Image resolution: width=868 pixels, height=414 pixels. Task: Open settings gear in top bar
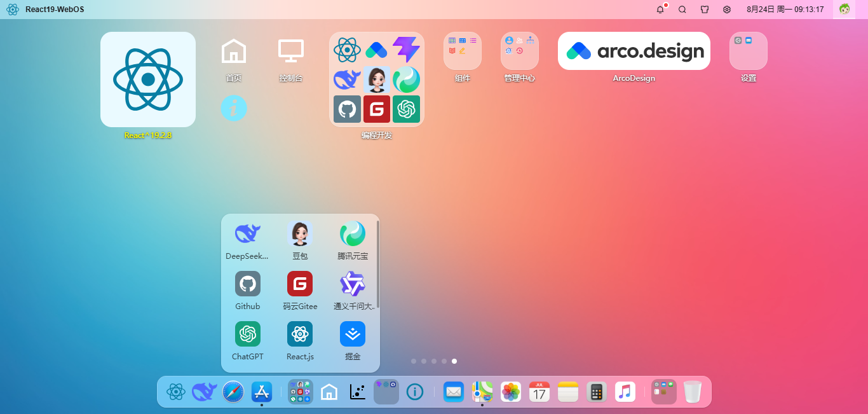727,10
